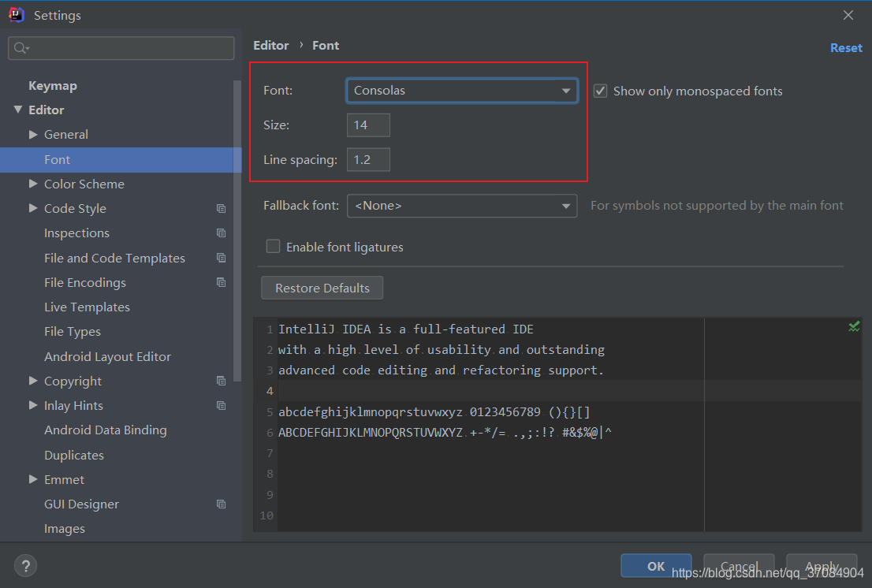
Task: Open the File Encodings settings page
Action: pos(85,282)
